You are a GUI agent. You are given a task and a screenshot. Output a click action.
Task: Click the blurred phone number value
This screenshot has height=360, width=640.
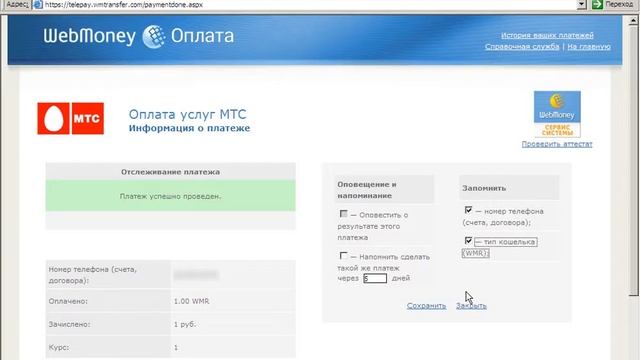196,275
